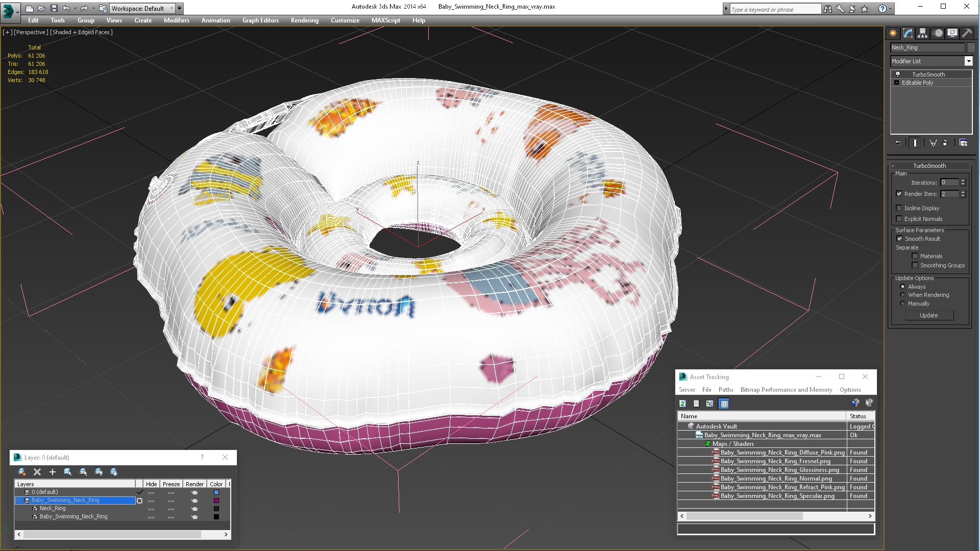
Task: Click Select Highlighted Objects and Layers icon
Action: (x=68, y=472)
